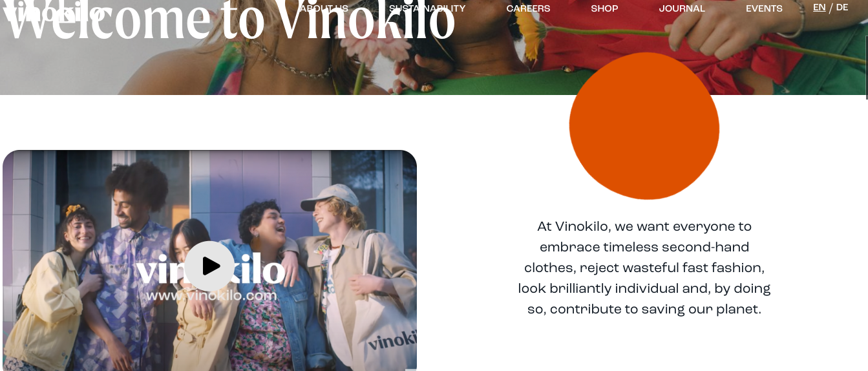Open the Careers menu item

point(528,8)
